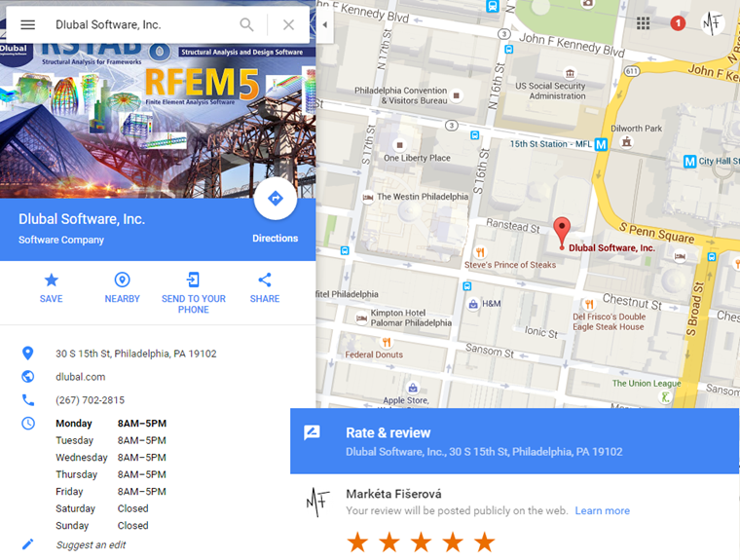
Task: Click Send to your phone icon
Action: coord(193,280)
